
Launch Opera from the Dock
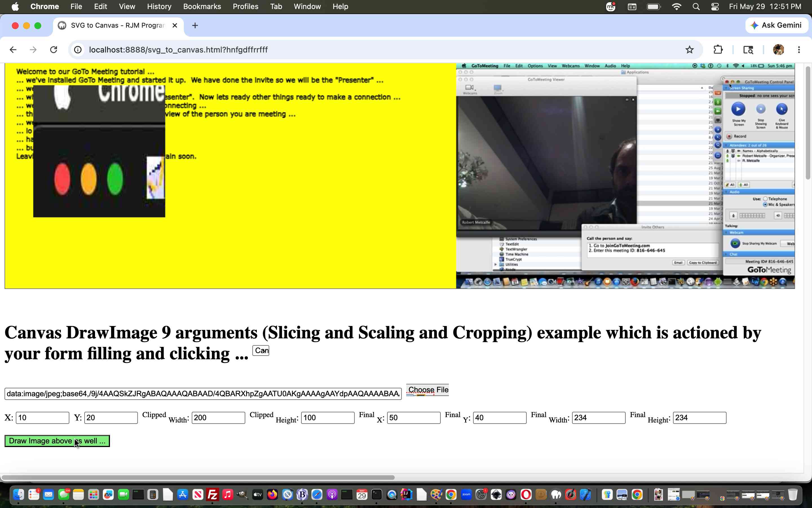click(x=526, y=494)
